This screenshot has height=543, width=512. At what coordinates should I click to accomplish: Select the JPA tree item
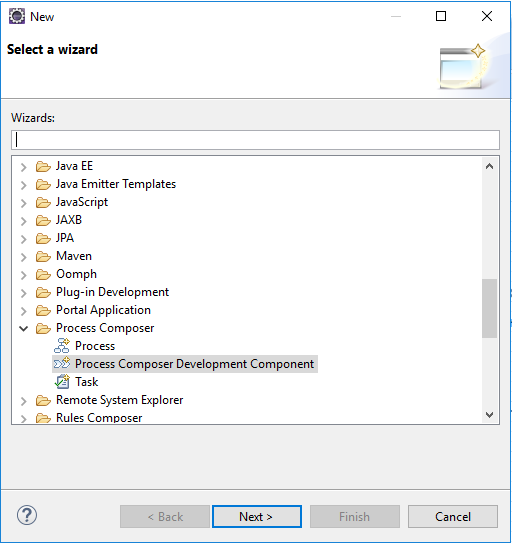point(65,238)
